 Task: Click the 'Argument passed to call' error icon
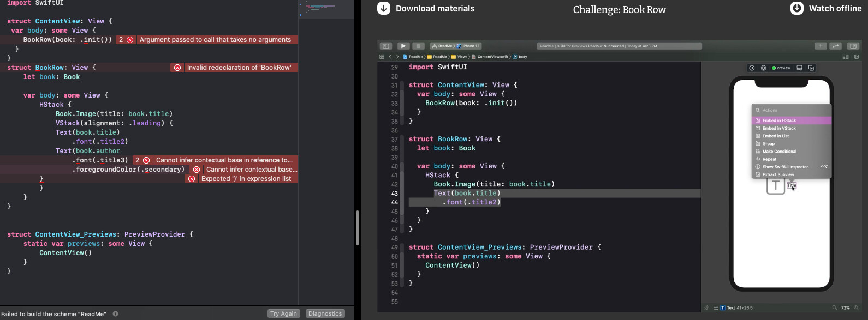click(x=130, y=40)
